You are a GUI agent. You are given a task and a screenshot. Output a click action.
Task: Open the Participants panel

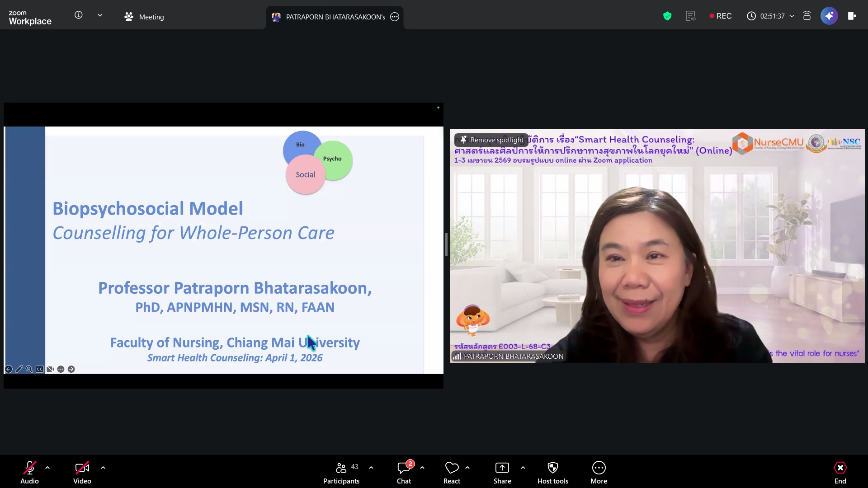pos(341,472)
